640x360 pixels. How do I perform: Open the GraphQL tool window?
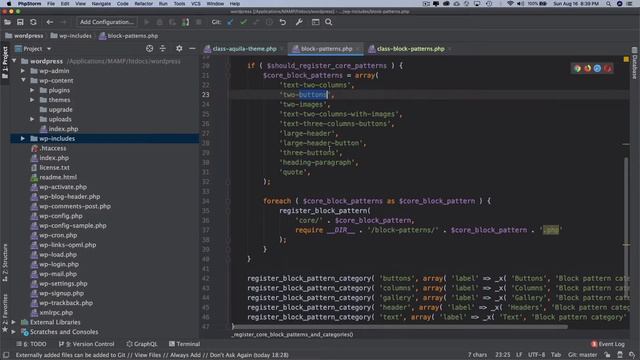point(142,344)
